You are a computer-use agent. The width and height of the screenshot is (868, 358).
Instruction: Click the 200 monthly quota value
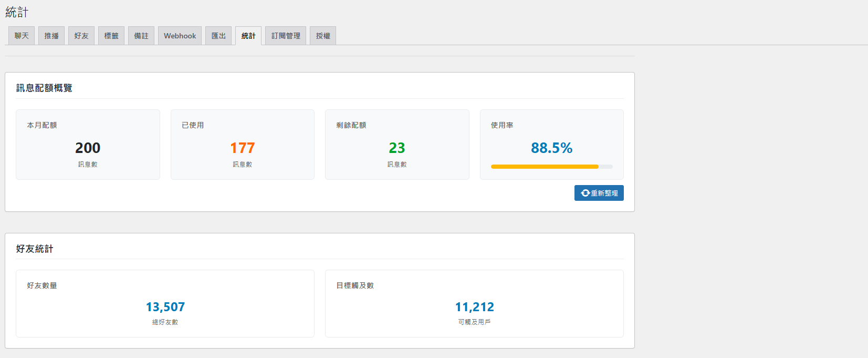coord(88,148)
